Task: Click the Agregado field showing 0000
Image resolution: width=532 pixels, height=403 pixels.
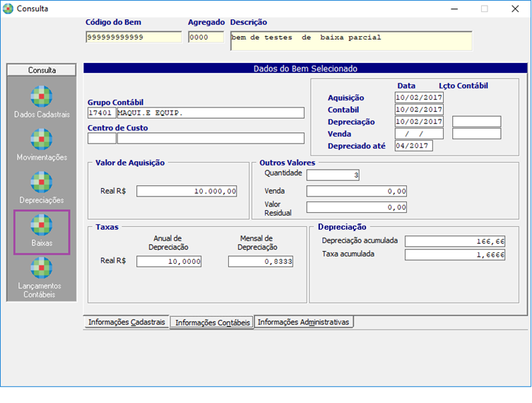Action: tap(206, 37)
